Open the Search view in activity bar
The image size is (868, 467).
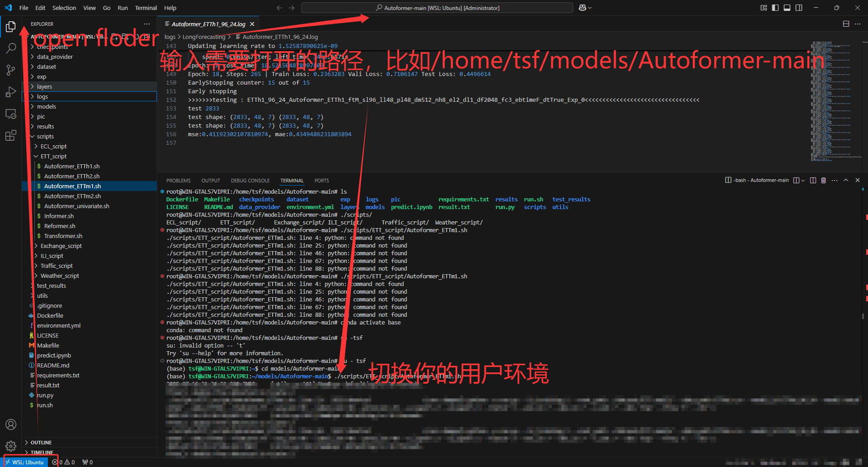(11, 48)
